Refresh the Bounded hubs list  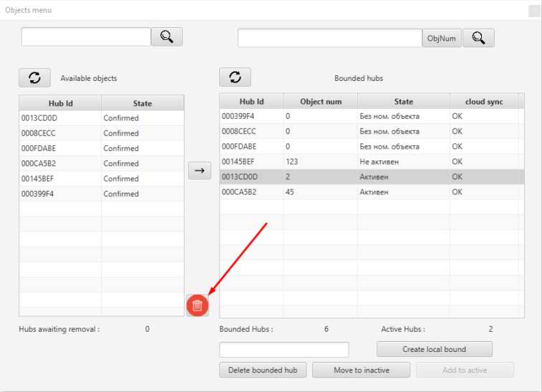(235, 77)
